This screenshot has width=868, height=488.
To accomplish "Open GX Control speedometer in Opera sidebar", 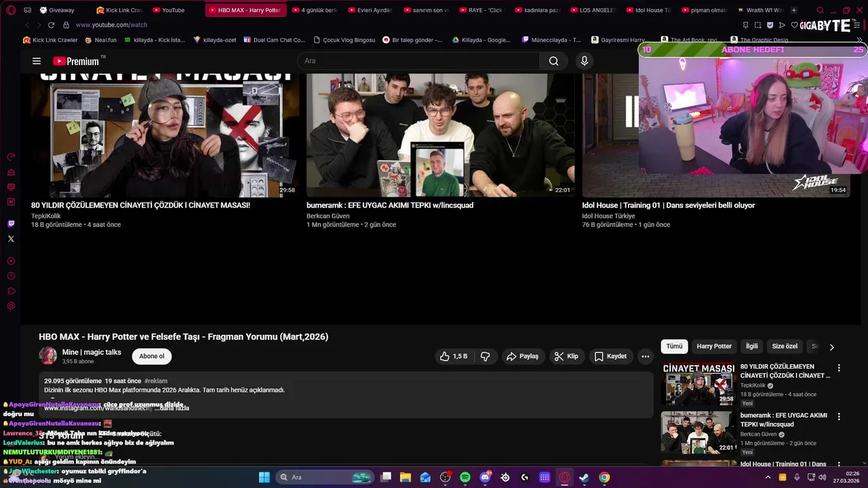I will (11, 157).
